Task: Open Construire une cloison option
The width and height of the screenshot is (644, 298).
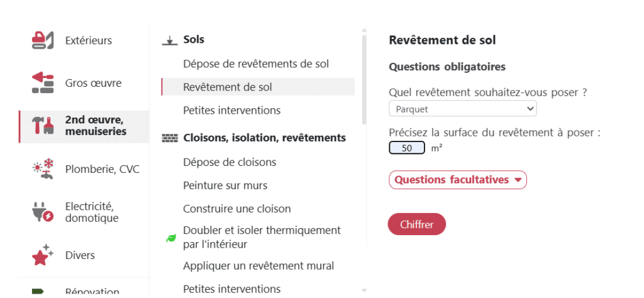Action: [x=236, y=209]
